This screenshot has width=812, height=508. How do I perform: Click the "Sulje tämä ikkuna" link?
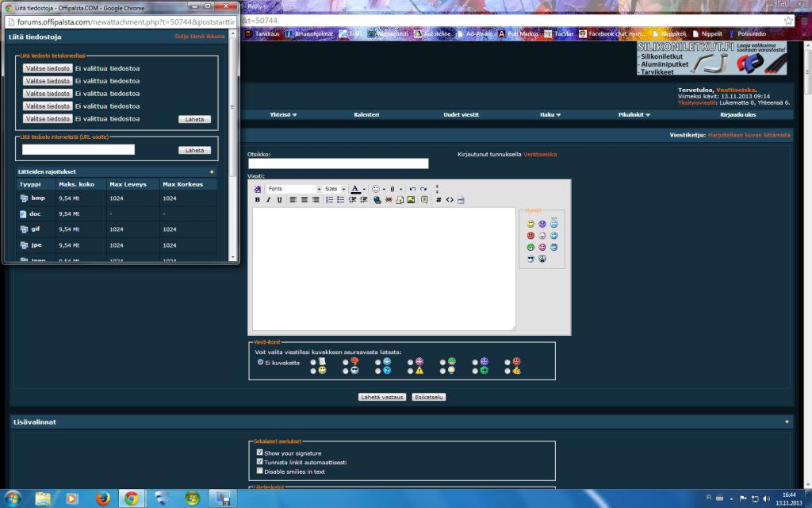[x=200, y=37]
